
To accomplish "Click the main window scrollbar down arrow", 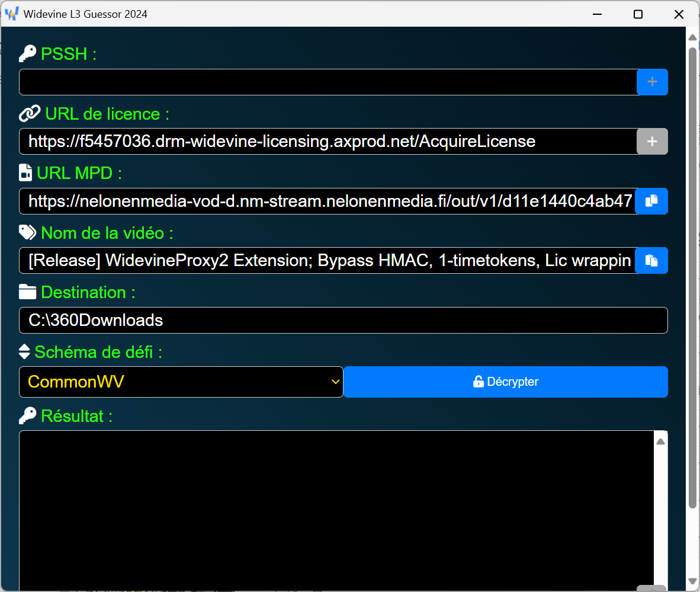I will coord(692,581).
